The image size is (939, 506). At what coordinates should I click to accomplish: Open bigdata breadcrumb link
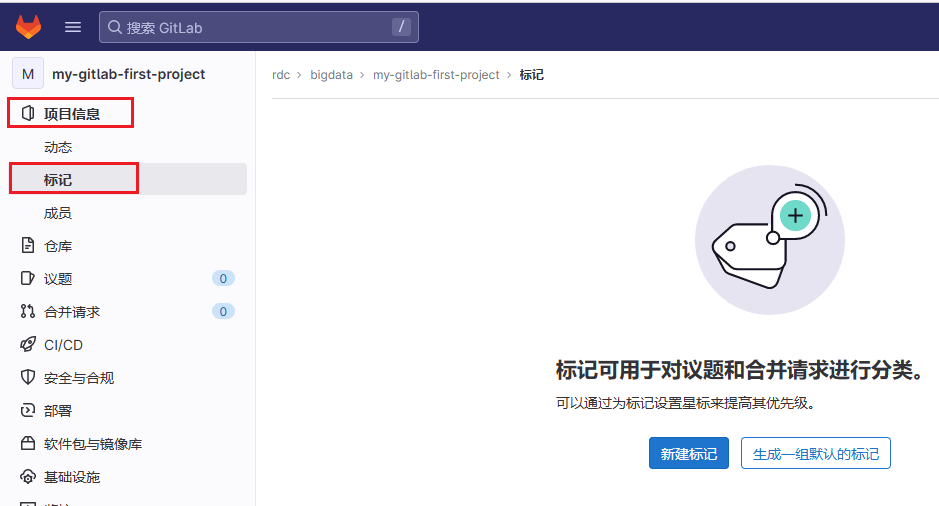click(331, 75)
